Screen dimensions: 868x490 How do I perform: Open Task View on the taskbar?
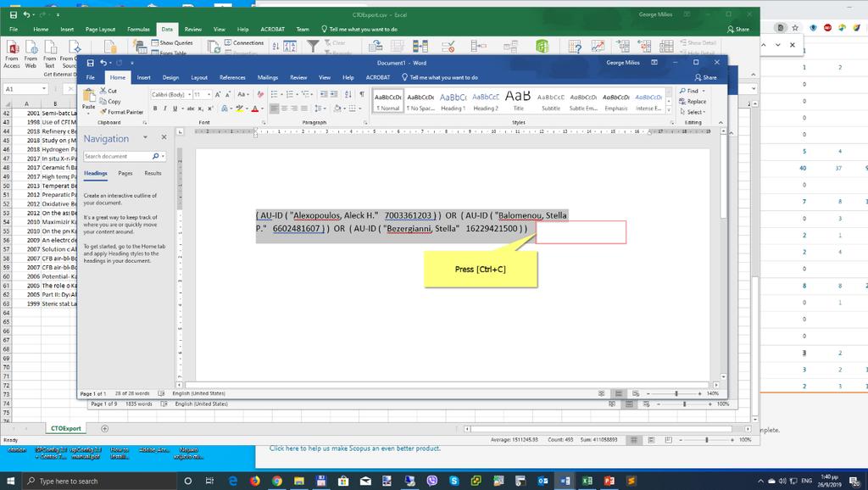(x=210, y=481)
